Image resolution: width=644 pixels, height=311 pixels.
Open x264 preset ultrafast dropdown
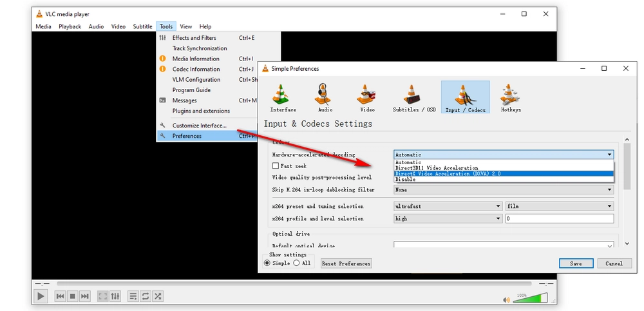point(448,206)
